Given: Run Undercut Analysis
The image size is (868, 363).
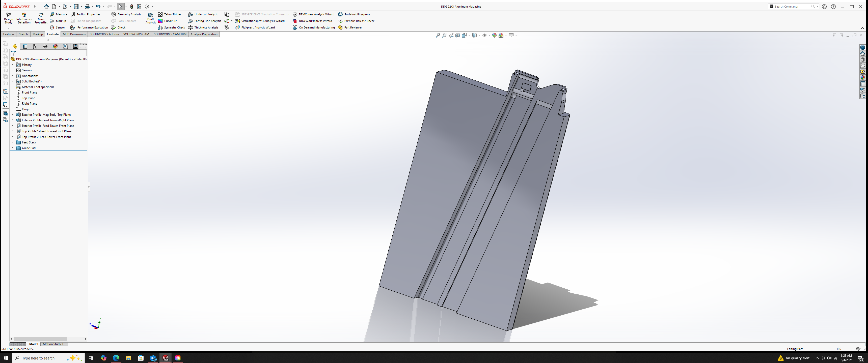Looking at the screenshot, I should tap(203, 14).
